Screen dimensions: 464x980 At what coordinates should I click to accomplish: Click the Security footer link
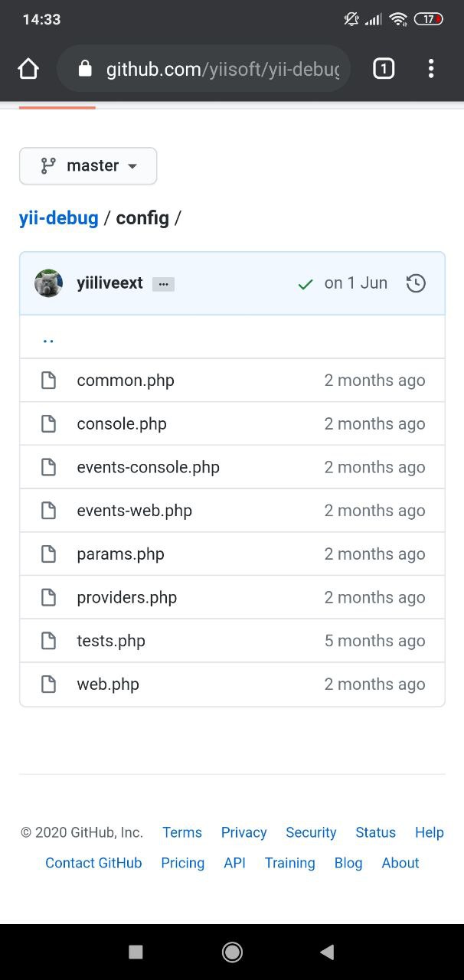coord(311,832)
